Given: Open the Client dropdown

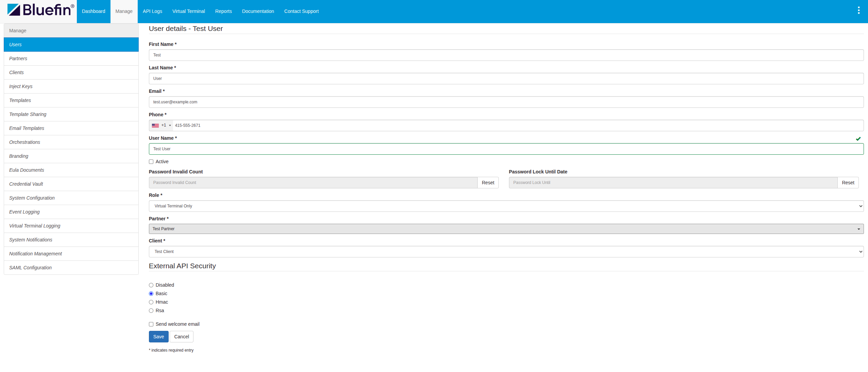Looking at the screenshot, I should click(x=506, y=252).
